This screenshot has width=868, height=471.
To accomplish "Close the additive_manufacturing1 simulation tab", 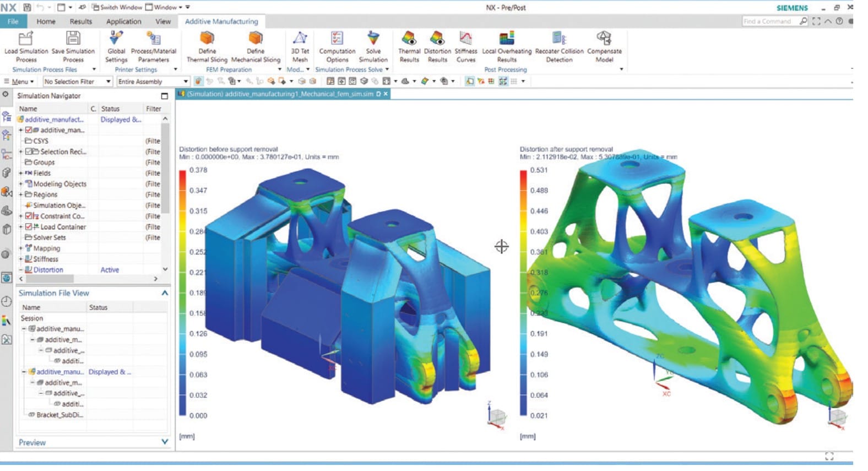I will click(x=386, y=94).
